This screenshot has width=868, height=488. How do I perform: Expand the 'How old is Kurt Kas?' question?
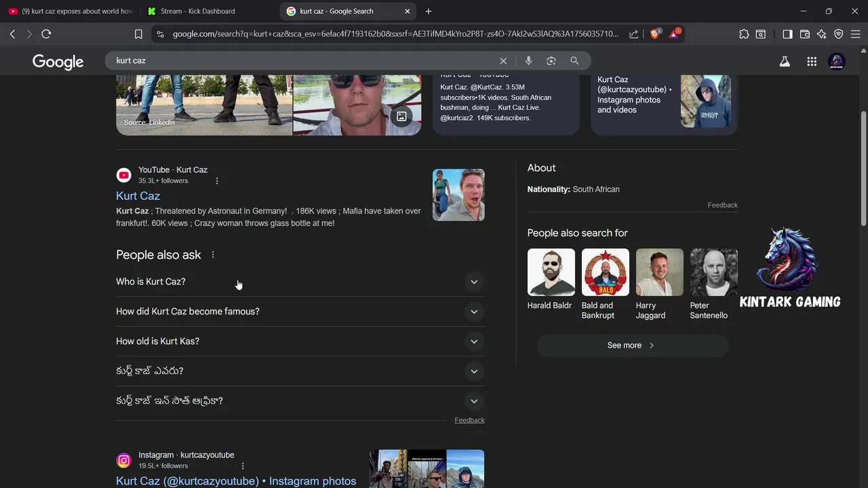[300, 342]
